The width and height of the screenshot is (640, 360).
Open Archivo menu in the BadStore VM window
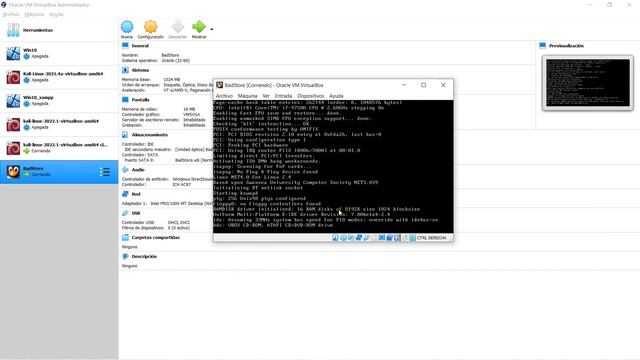coord(224,96)
